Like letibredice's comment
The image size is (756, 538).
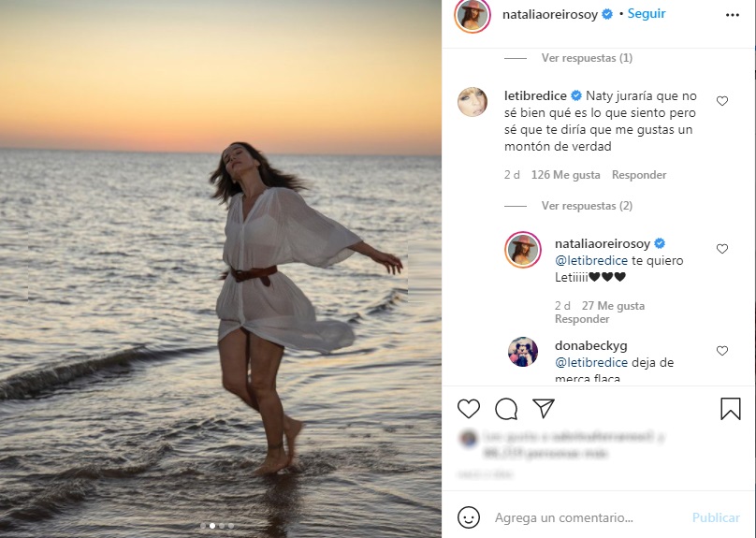(x=722, y=101)
